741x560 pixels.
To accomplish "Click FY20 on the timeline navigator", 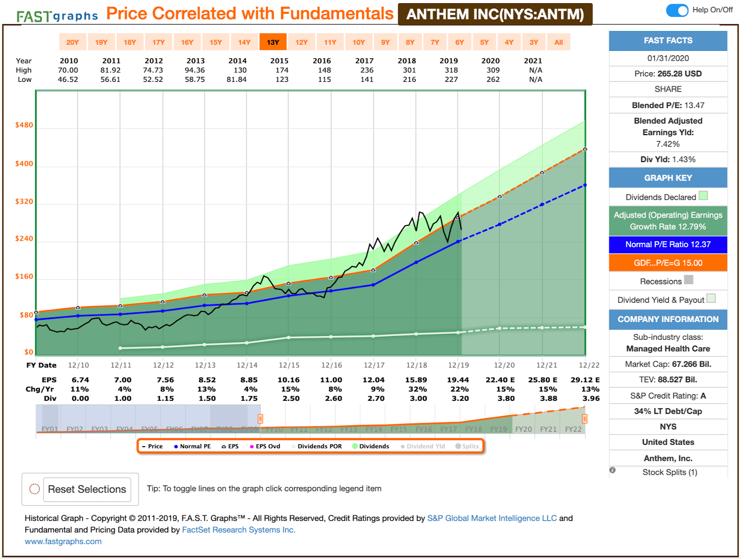I will 523,429.
